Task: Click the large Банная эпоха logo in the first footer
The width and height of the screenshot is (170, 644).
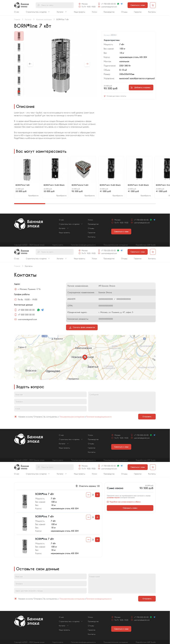Action: point(28,224)
